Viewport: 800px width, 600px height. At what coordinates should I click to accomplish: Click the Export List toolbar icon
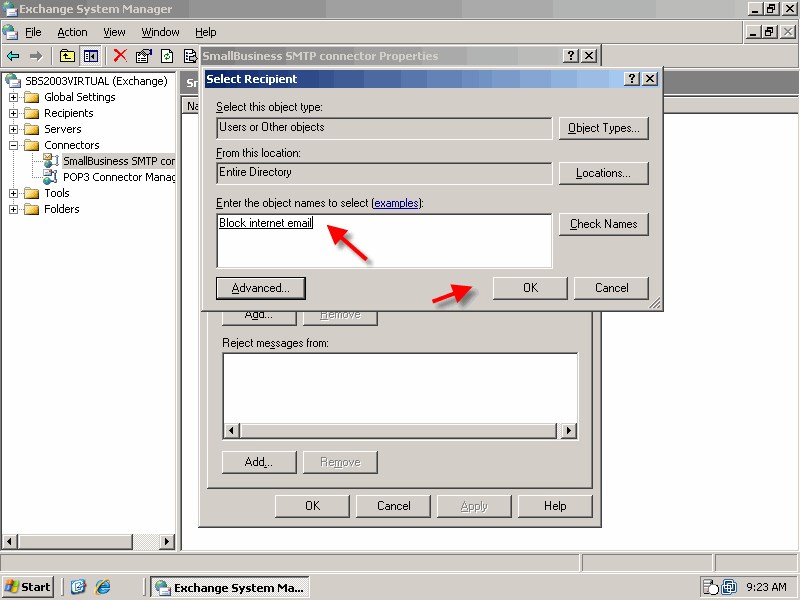(190, 56)
